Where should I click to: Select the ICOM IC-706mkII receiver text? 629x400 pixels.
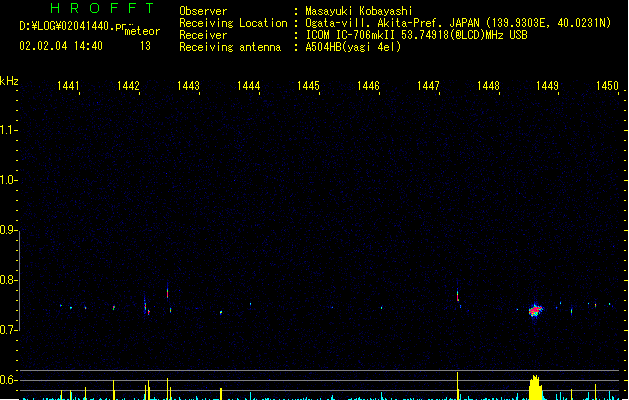click(x=416, y=35)
